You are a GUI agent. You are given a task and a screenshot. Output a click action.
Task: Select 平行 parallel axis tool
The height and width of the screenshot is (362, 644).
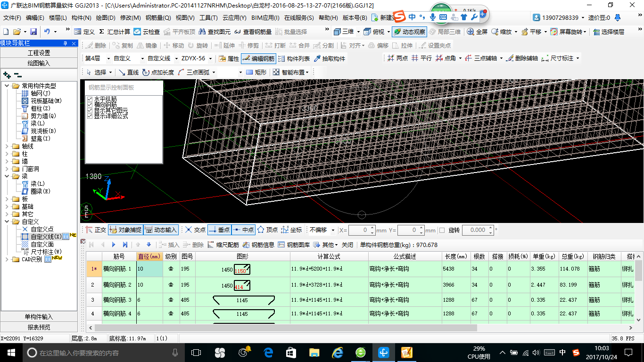(x=421, y=58)
